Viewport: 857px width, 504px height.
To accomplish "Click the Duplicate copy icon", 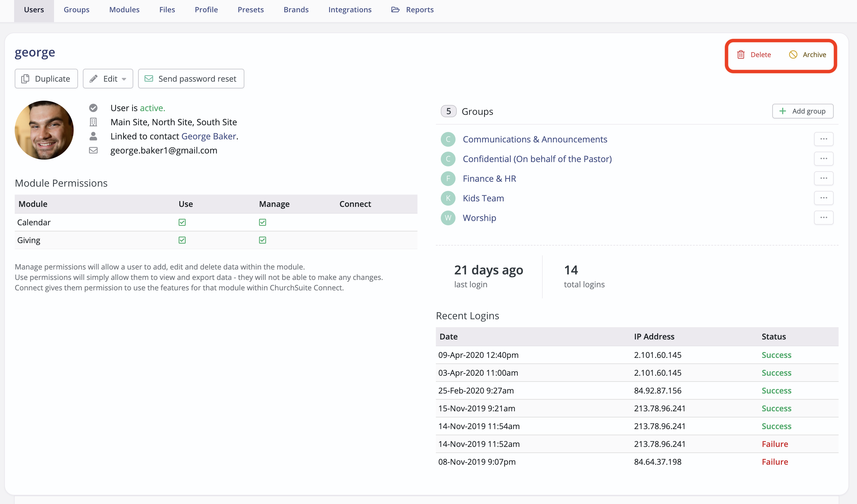I will [25, 79].
